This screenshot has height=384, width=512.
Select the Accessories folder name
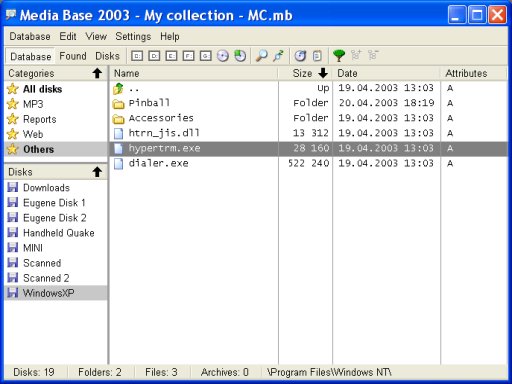(161, 118)
